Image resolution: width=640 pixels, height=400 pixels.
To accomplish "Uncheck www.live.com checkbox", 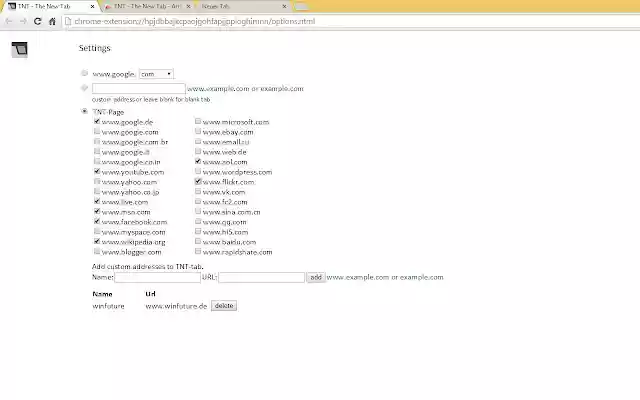I will (x=97, y=201).
